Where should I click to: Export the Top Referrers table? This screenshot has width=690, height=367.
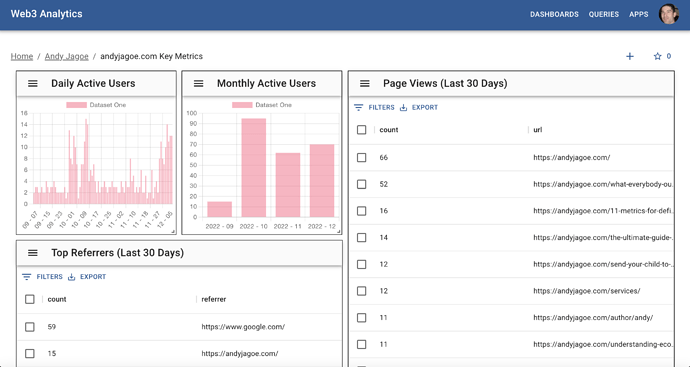pos(87,277)
